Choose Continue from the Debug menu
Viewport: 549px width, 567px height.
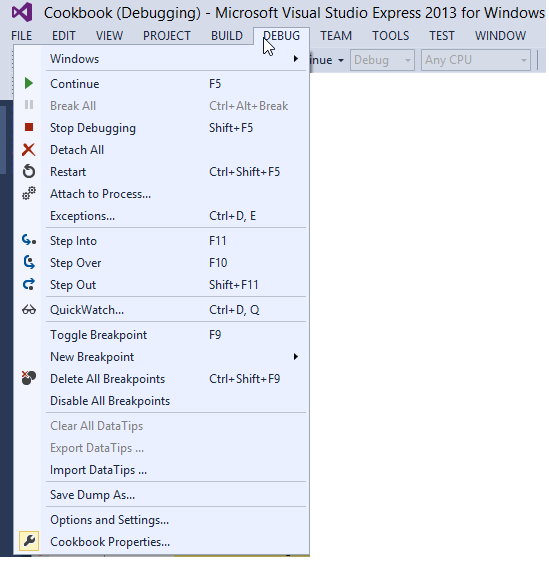pyautogui.click(x=161, y=84)
